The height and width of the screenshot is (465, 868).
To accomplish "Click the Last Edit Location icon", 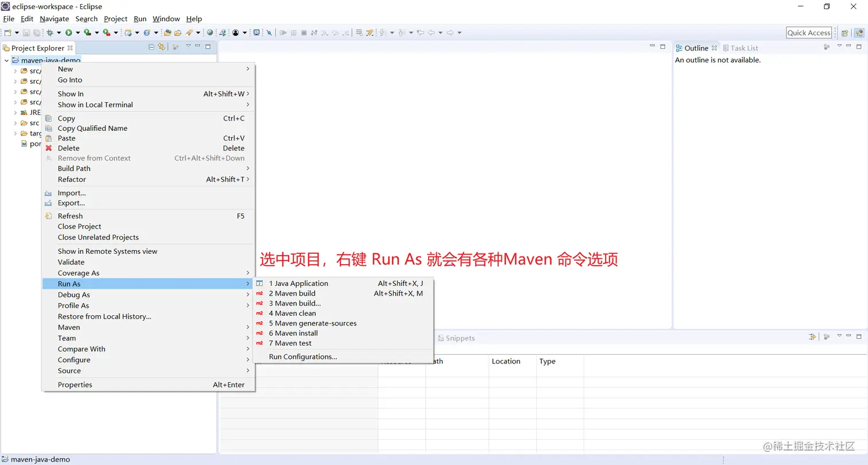I will (x=420, y=33).
